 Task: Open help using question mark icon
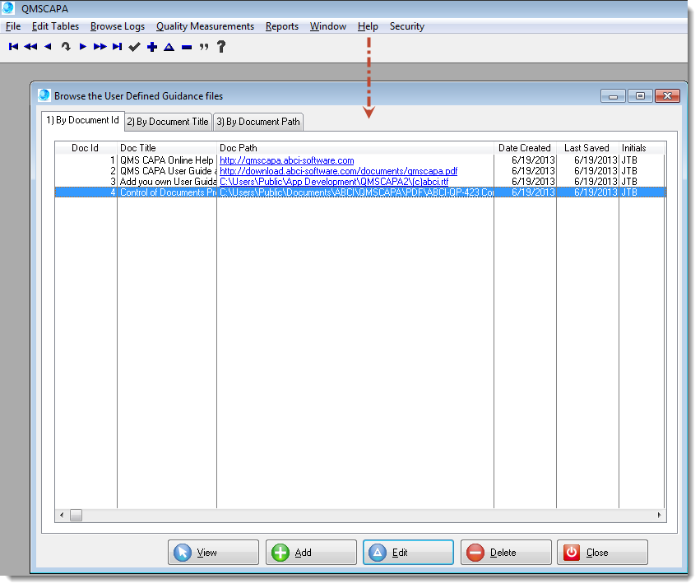221,47
